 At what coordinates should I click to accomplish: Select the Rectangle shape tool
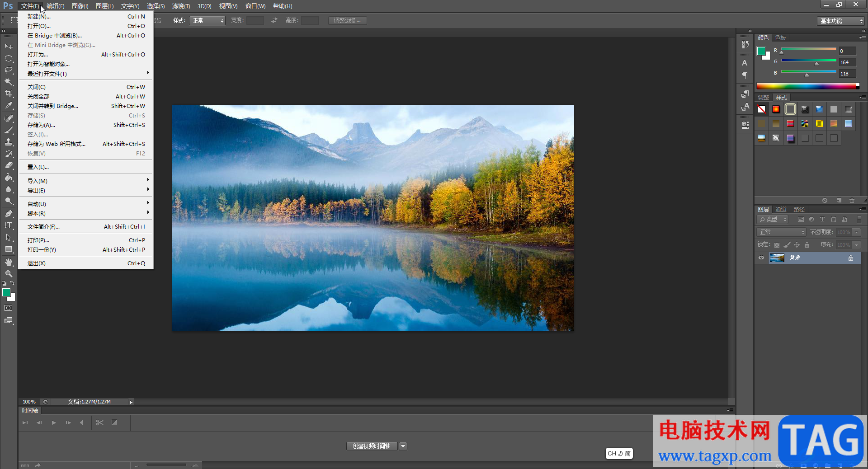9,249
